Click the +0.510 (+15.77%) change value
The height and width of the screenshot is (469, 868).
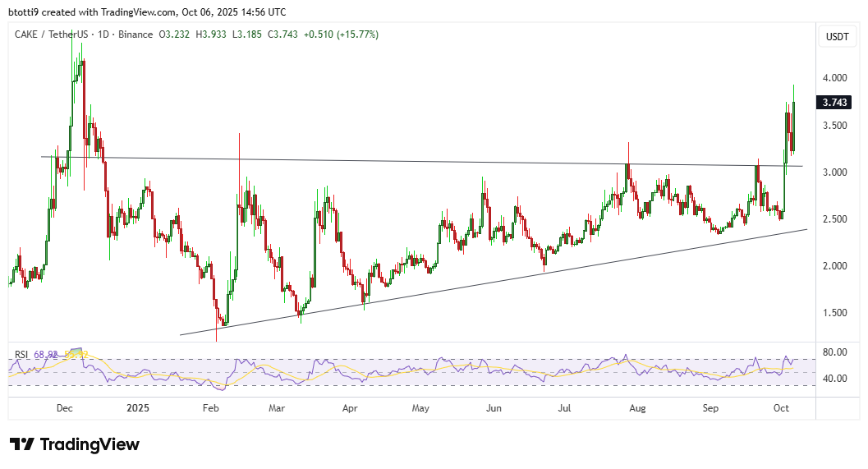click(x=341, y=34)
